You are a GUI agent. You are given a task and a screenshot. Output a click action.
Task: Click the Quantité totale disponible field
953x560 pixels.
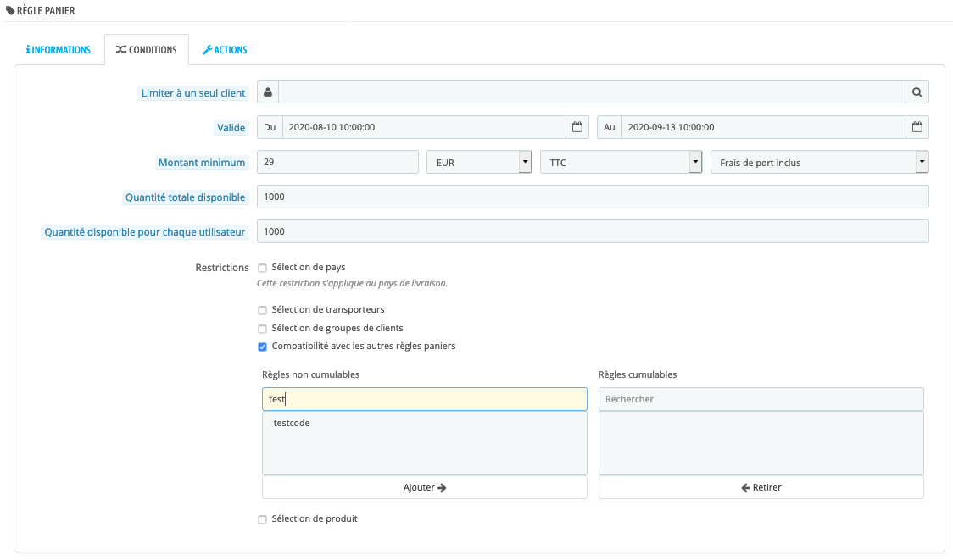(593, 197)
